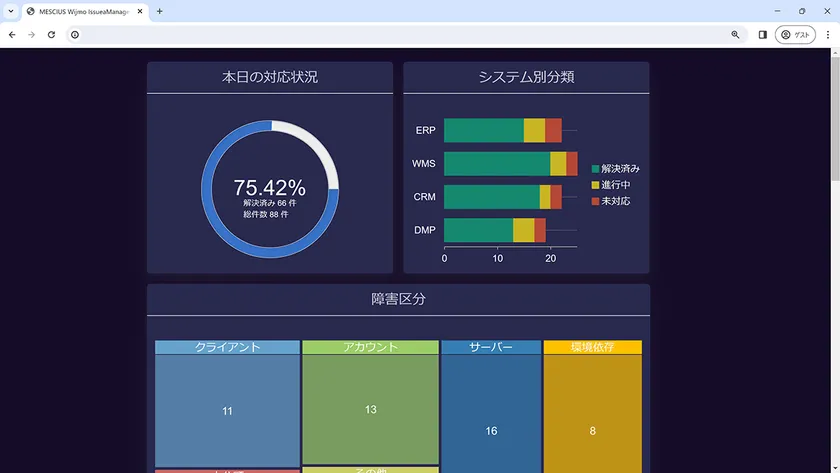The image size is (840, 473).
Task: Close the MESCIUS Wijmo tab
Action: pos(140,11)
